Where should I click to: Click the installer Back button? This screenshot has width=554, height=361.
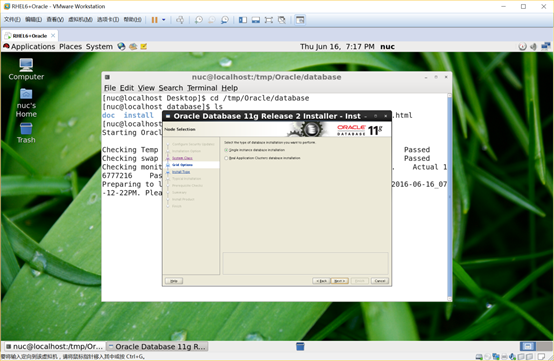[x=321, y=281]
